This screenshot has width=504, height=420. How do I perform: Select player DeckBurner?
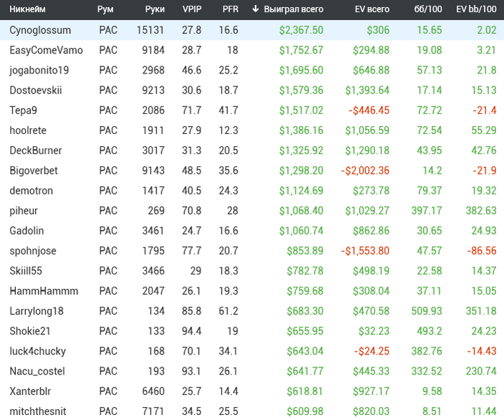[36, 151]
